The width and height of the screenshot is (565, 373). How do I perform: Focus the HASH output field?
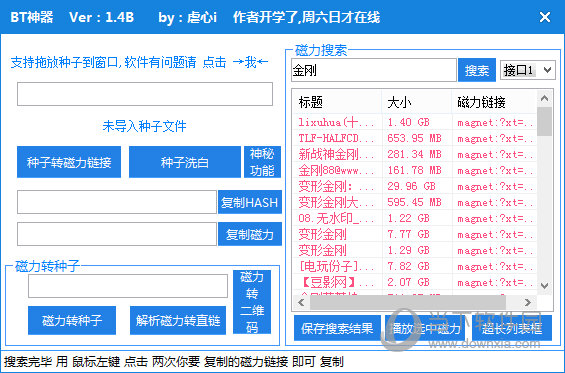(117, 202)
